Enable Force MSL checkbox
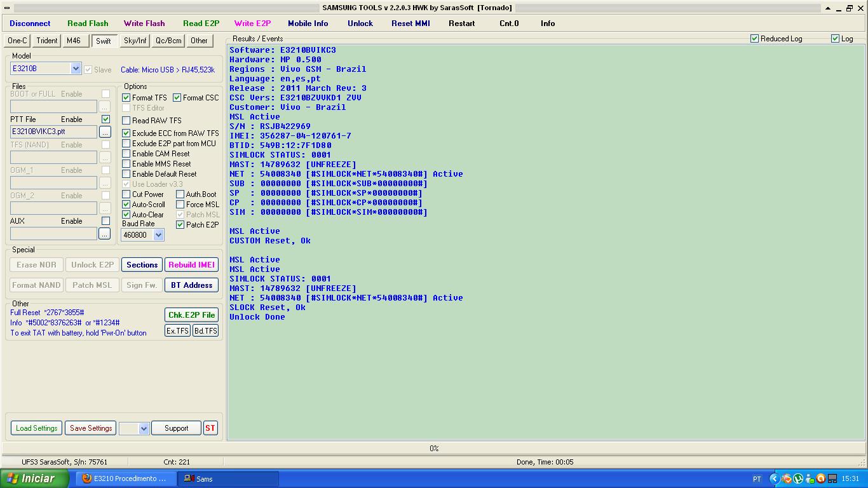This screenshot has width=868, height=488. click(x=180, y=205)
